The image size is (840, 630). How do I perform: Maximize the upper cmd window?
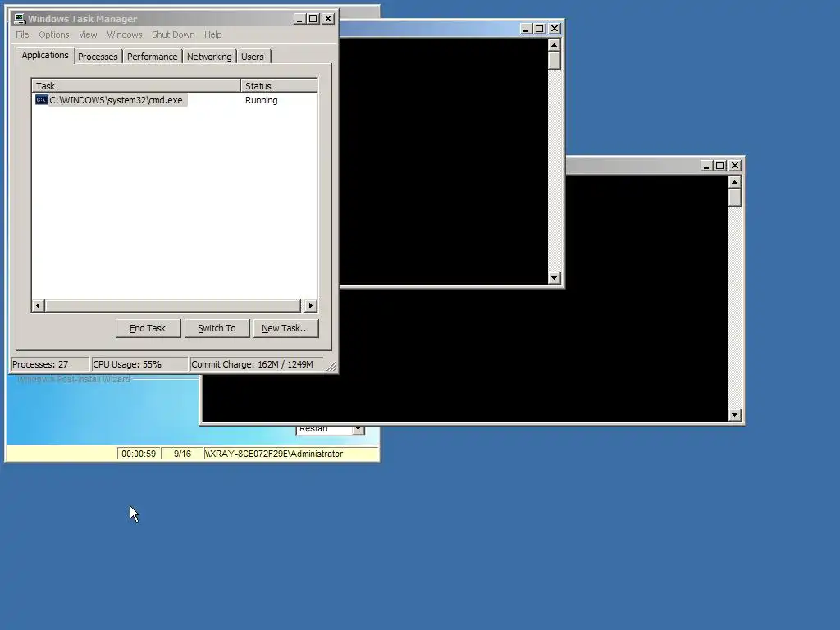pos(540,29)
